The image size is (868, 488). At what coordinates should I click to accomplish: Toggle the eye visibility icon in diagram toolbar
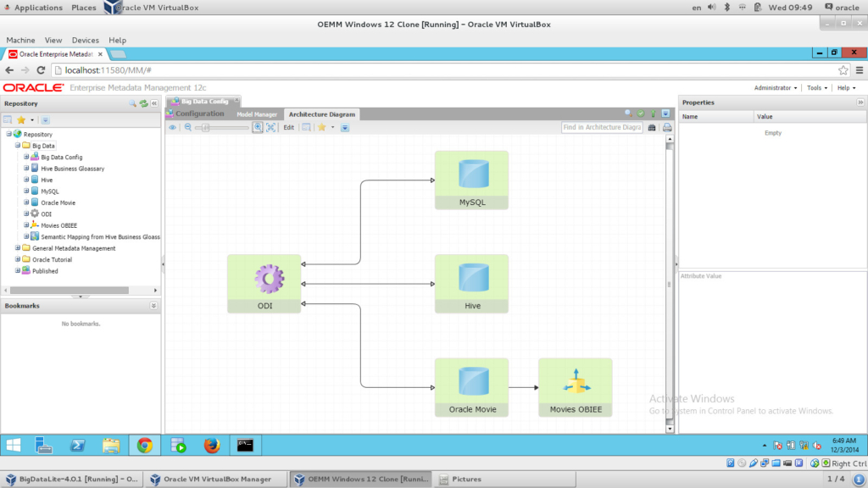pyautogui.click(x=173, y=127)
